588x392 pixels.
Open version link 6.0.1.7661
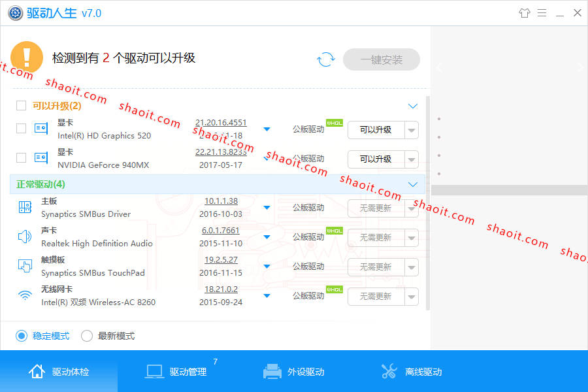pyautogui.click(x=221, y=231)
